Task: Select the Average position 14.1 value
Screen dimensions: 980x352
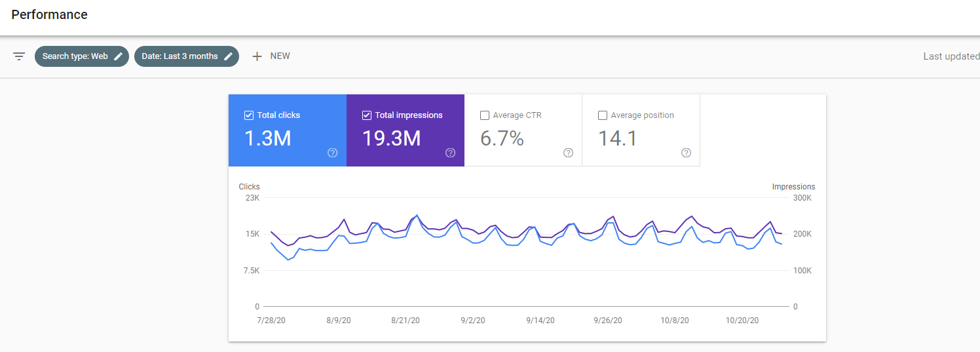Action: coord(618,138)
